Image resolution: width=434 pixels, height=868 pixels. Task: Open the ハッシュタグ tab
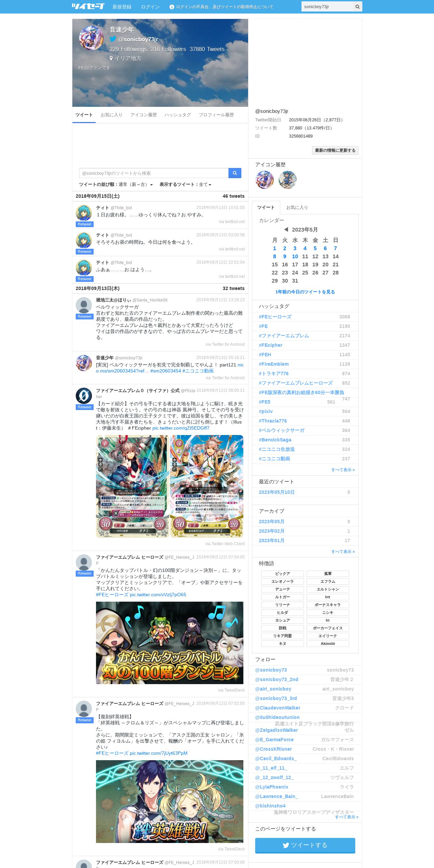click(x=178, y=115)
